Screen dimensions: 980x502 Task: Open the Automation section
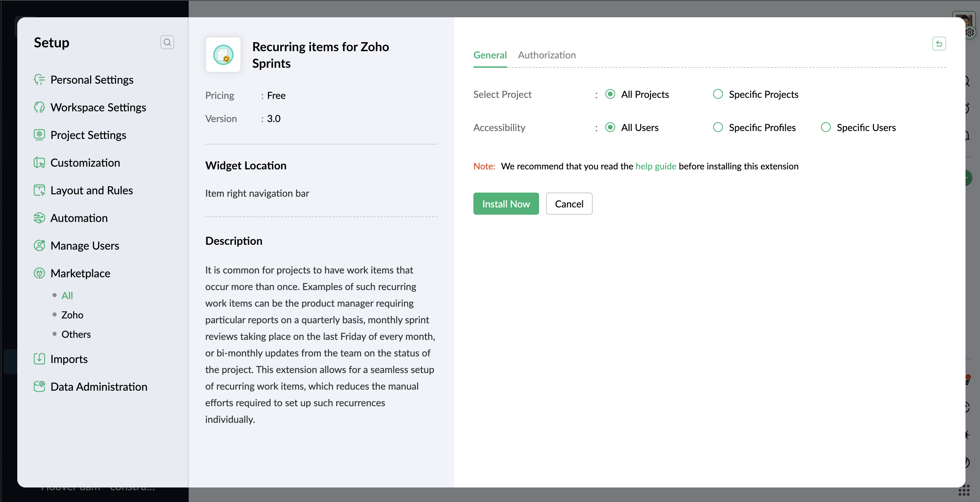(x=79, y=218)
